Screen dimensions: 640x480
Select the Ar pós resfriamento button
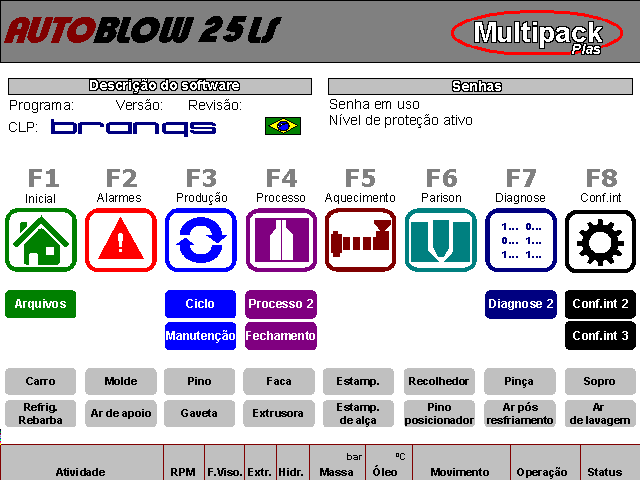pyautogui.click(x=520, y=413)
